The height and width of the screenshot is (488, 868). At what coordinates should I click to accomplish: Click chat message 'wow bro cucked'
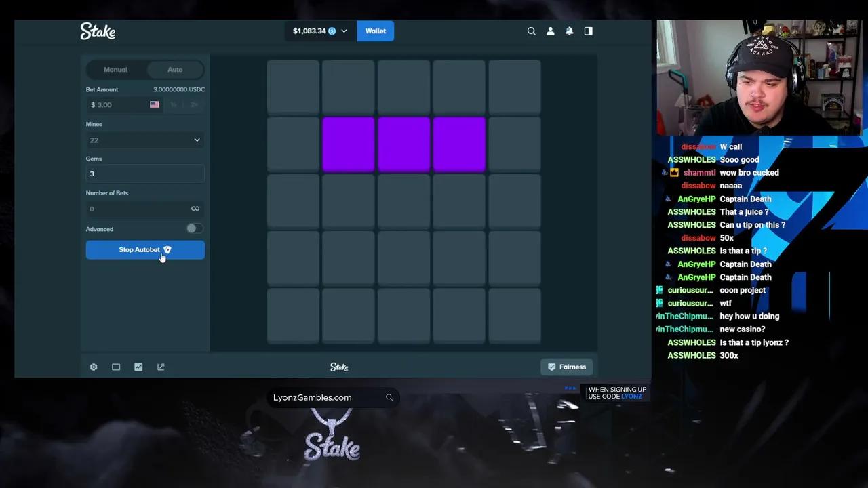tap(749, 173)
